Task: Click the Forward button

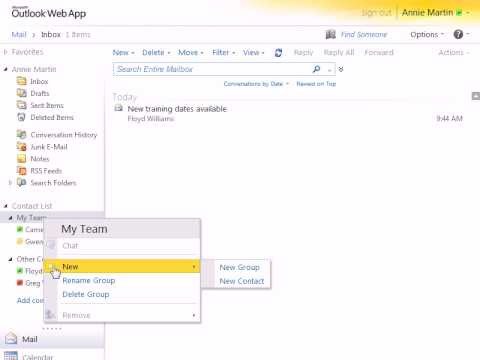Action: [x=379, y=53]
